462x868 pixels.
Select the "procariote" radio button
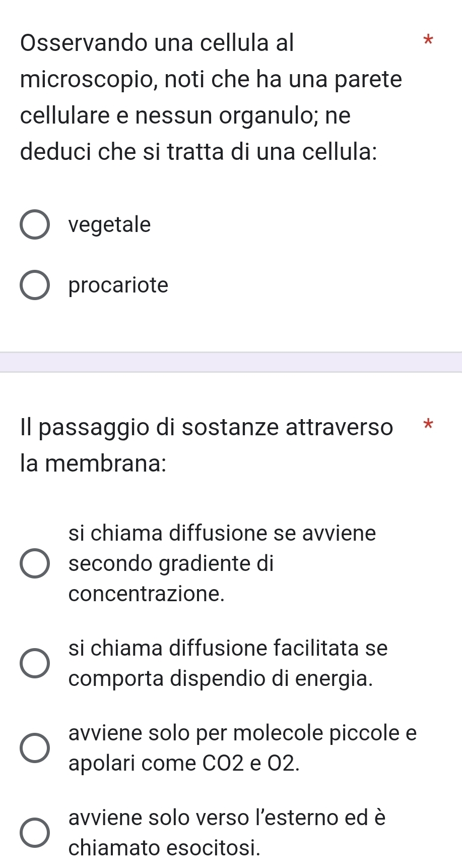tap(35, 285)
